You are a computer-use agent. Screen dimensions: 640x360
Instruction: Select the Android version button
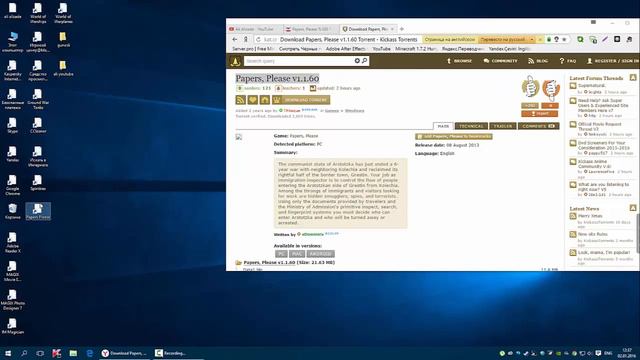point(320,254)
